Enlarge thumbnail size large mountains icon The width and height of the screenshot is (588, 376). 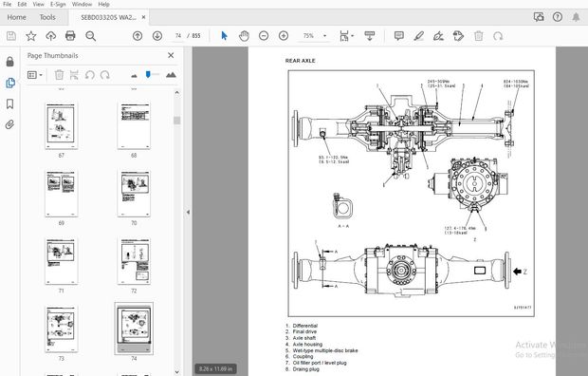[171, 75]
